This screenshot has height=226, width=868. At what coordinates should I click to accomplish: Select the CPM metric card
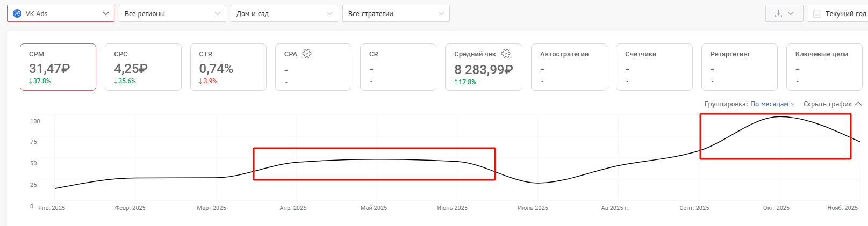click(x=58, y=67)
